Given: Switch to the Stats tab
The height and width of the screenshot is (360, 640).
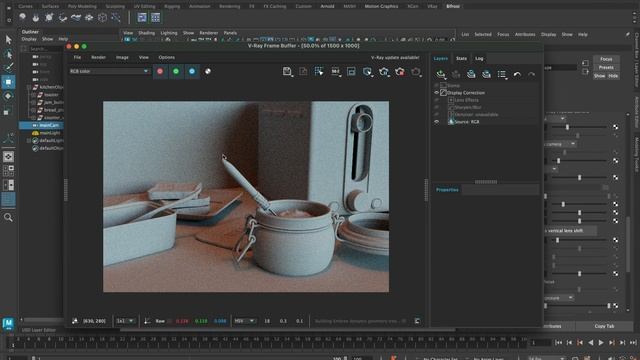Looking at the screenshot, I should point(461,58).
